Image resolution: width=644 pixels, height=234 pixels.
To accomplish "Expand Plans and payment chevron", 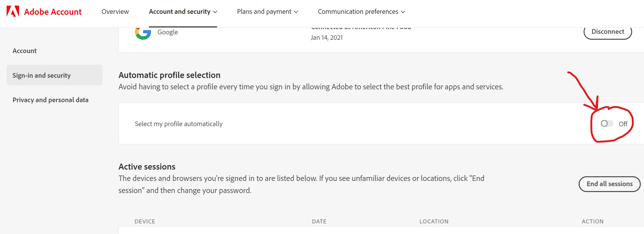I will pyautogui.click(x=296, y=12).
